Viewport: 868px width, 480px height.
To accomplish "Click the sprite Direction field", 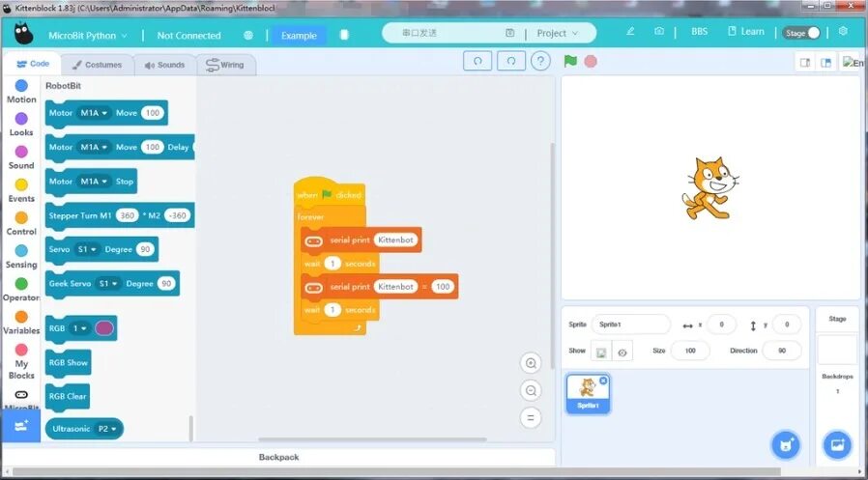I will click(x=782, y=351).
